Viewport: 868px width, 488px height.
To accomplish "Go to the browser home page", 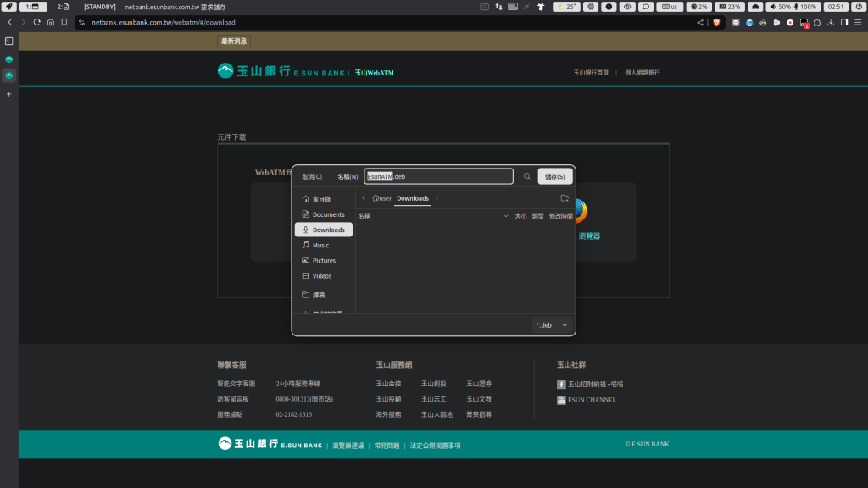I will pos(50,23).
